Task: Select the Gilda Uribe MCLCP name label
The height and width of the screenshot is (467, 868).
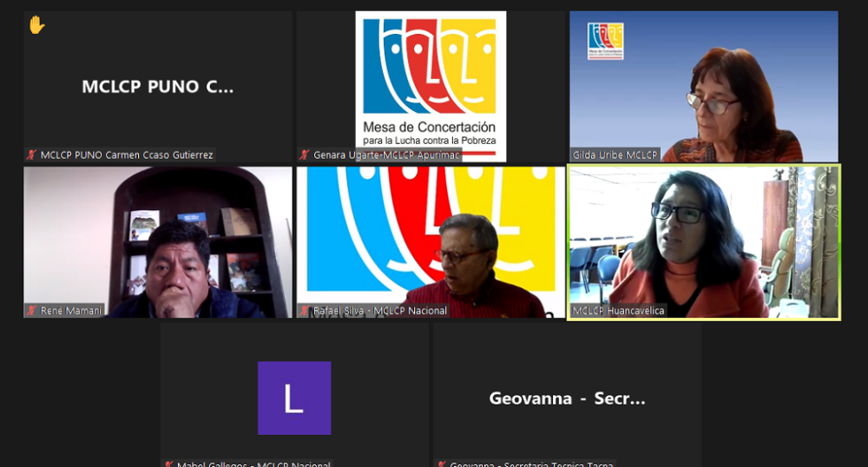Action: 615,155
